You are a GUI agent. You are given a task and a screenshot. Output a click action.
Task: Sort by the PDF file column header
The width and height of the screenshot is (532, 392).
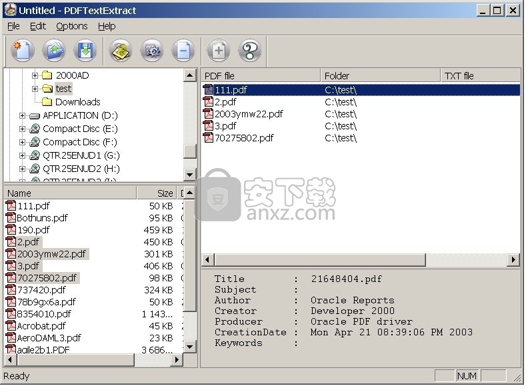[x=261, y=76]
